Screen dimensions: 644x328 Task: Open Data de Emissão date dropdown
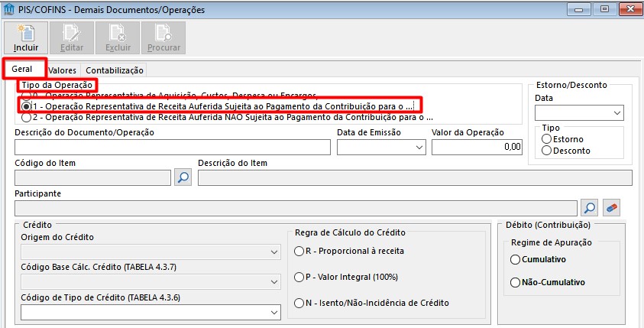click(419, 148)
